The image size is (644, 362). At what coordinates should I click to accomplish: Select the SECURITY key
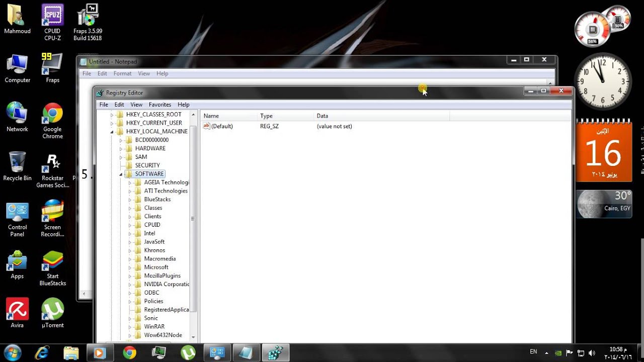point(147,165)
